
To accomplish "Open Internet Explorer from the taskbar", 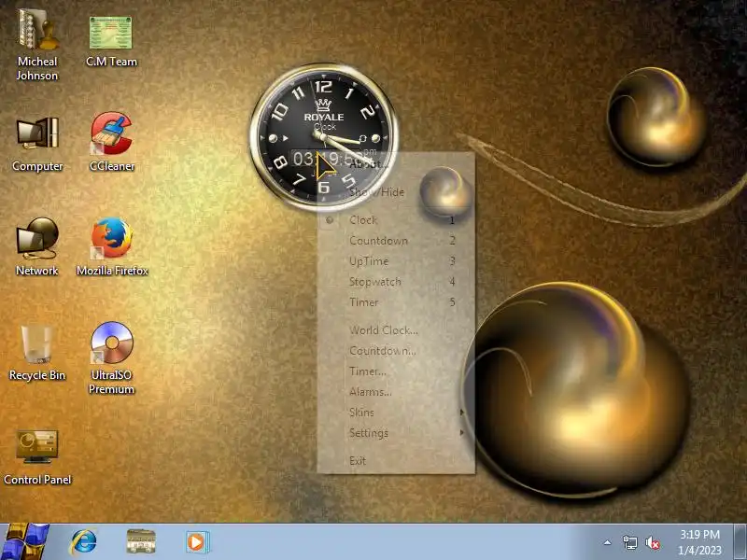I will [83, 542].
